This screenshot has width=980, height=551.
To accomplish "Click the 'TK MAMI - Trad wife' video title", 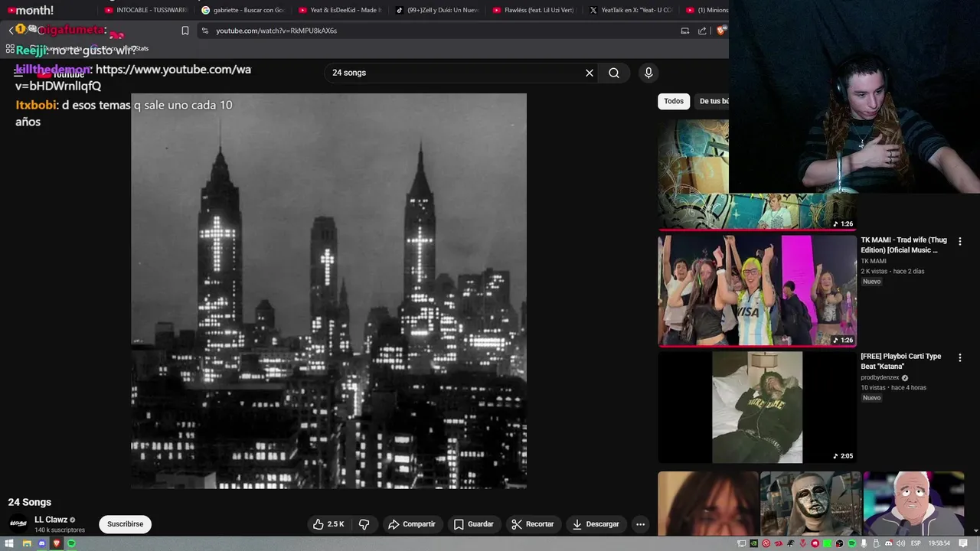I will [903, 245].
